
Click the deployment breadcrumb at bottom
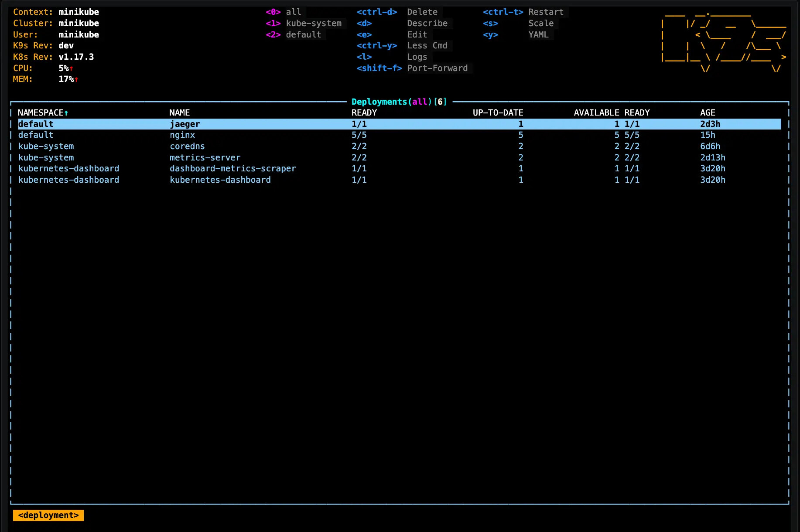pyautogui.click(x=48, y=515)
